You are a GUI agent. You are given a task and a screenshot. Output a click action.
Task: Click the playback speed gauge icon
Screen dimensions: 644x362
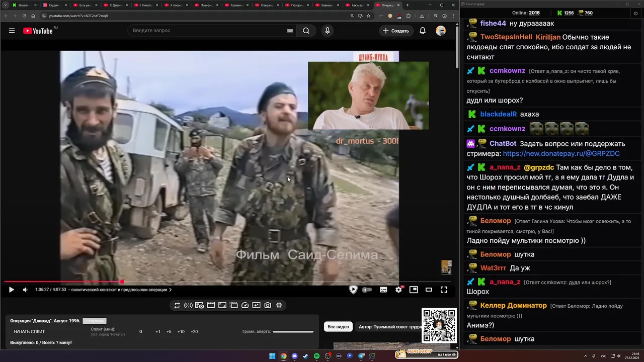click(x=245, y=305)
